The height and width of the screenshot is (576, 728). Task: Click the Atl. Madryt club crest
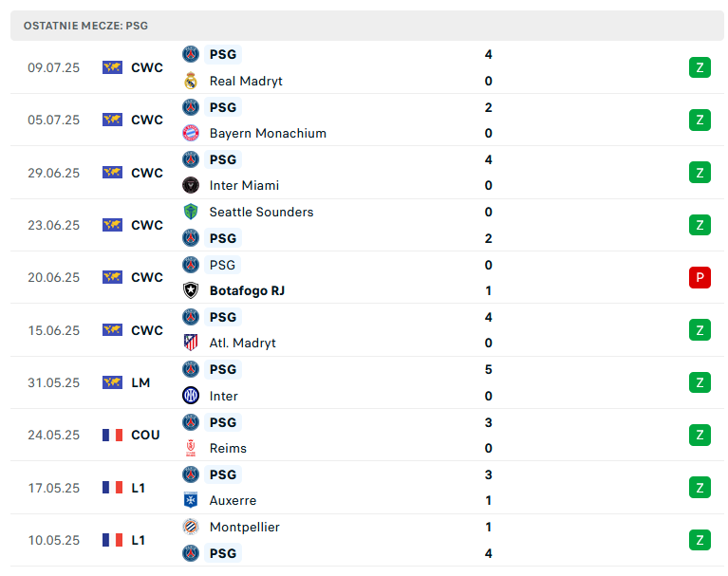pyautogui.click(x=191, y=343)
